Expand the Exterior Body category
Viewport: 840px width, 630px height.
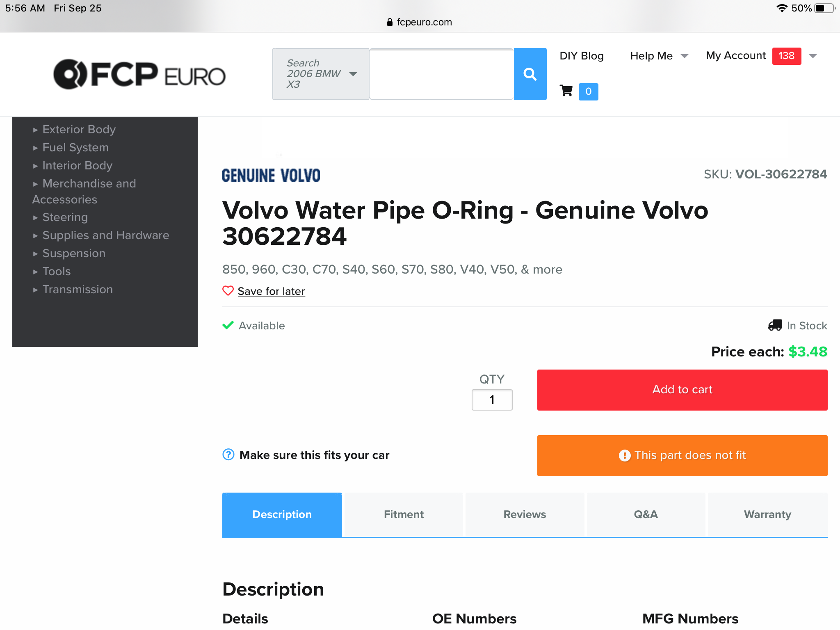point(79,130)
